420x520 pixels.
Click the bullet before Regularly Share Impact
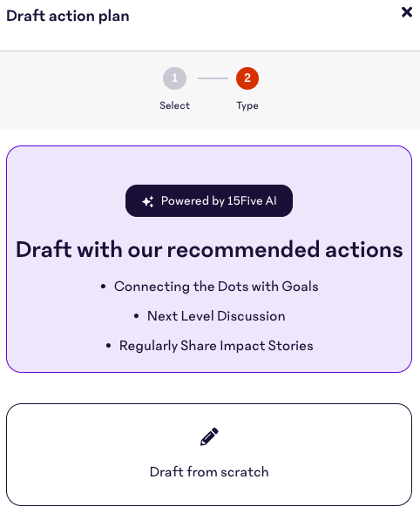tap(108, 346)
